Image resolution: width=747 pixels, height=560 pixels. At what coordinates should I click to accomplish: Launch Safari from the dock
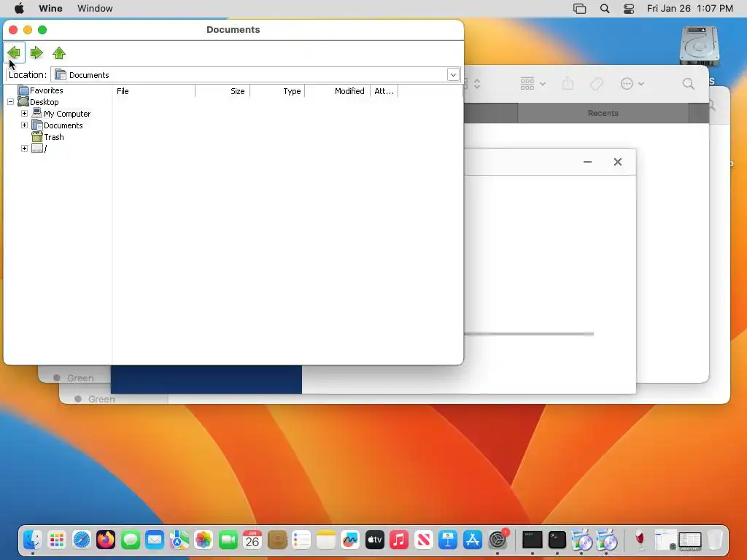82,540
